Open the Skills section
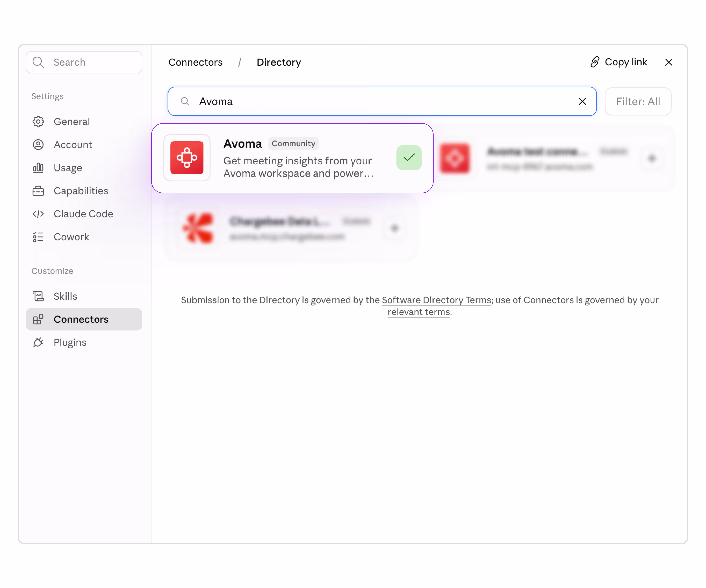The height and width of the screenshot is (588, 706). pos(84,296)
